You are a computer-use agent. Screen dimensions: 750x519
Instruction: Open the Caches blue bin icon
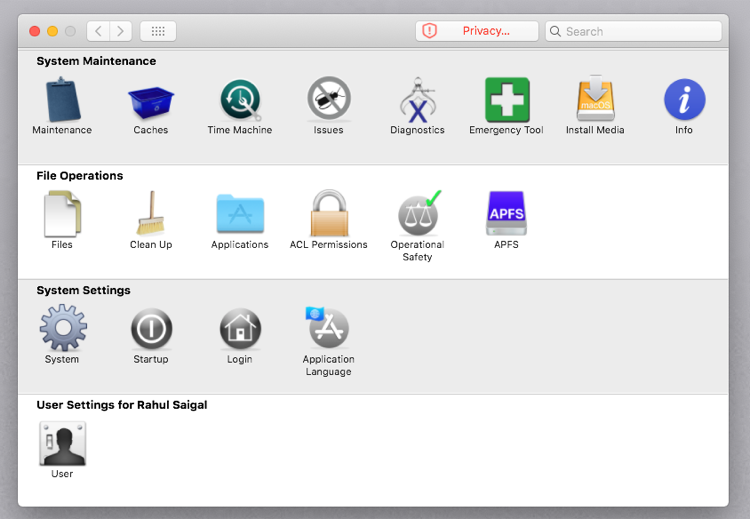click(x=151, y=102)
